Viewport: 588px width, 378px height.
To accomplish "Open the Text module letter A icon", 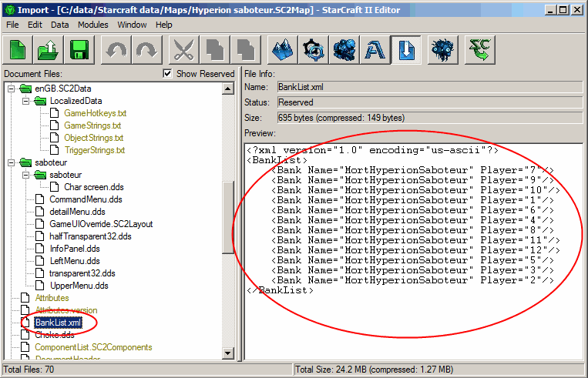I will point(375,50).
